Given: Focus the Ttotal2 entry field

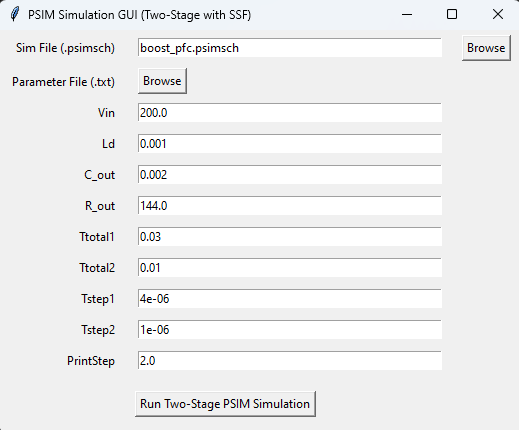Looking at the screenshot, I should pyautogui.click(x=290, y=268).
